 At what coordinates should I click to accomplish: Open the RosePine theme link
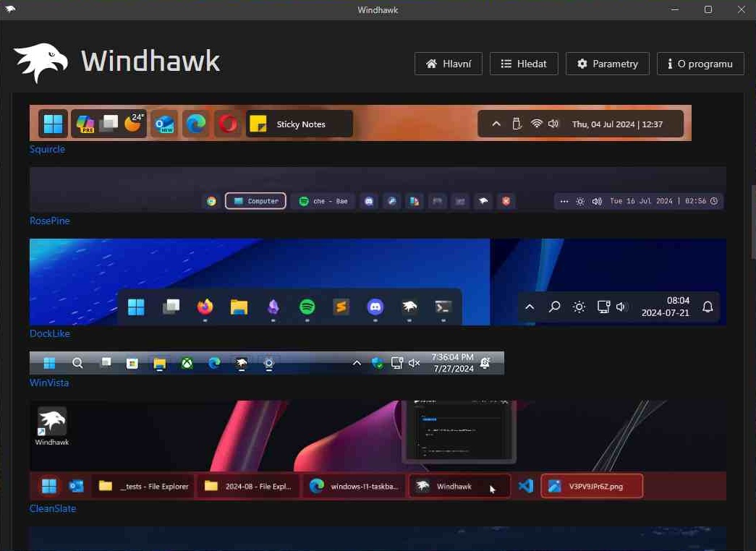(49, 221)
